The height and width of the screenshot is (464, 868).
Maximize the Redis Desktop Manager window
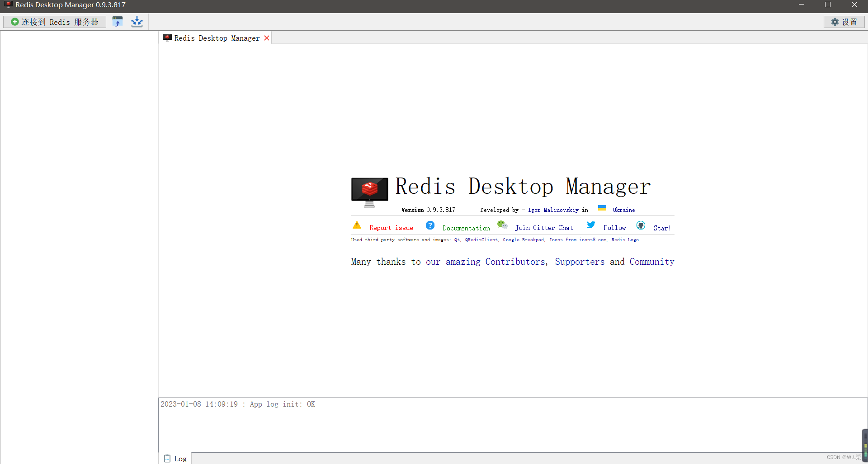[x=828, y=5]
